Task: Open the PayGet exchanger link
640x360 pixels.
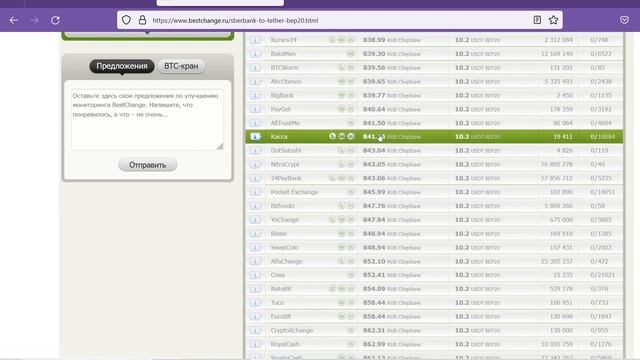Action: [280, 109]
